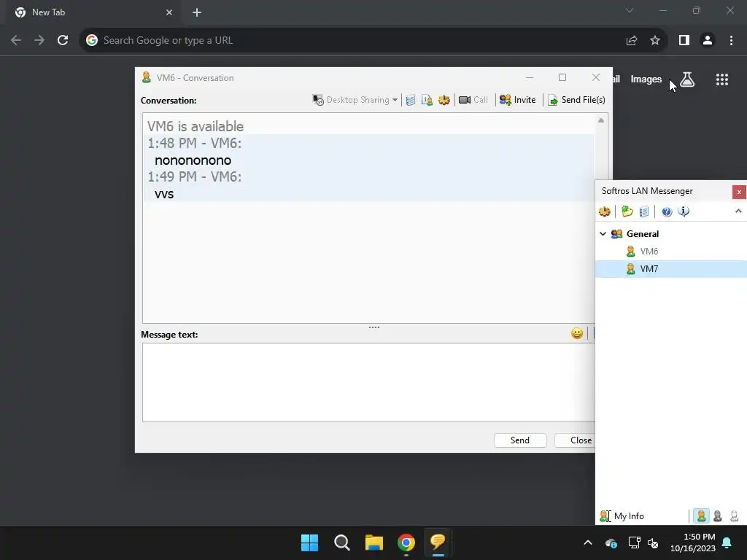Open File Explorer from taskbar

(374, 542)
